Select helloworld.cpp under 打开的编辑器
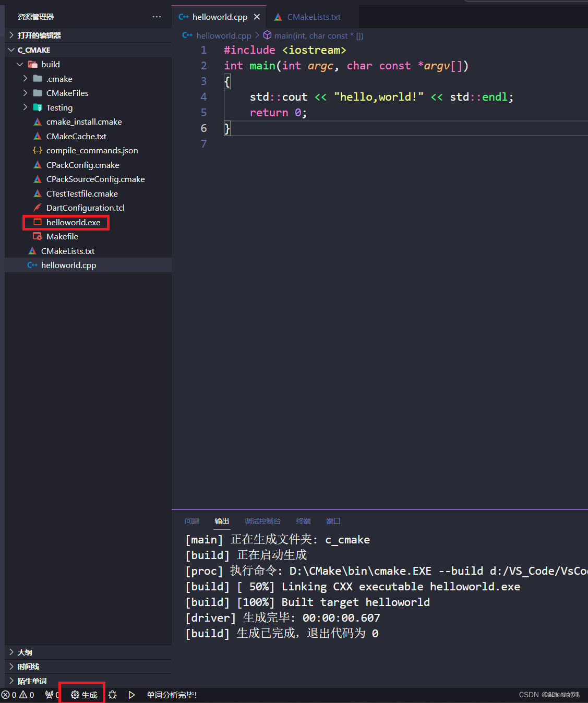The image size is (588, 703). click(68, 265)
